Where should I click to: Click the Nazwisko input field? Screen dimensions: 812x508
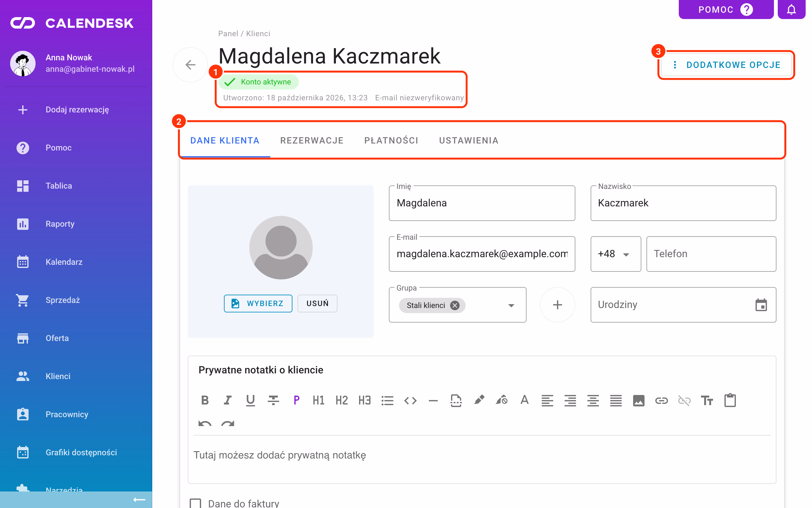(x=683, y=203)
